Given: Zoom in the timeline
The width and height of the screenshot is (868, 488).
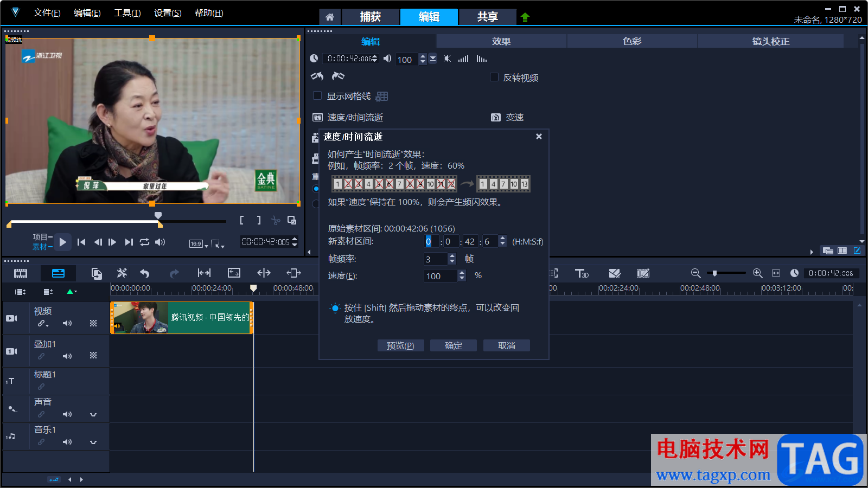Looking at the screenshot, I should (x=758, y=273).
